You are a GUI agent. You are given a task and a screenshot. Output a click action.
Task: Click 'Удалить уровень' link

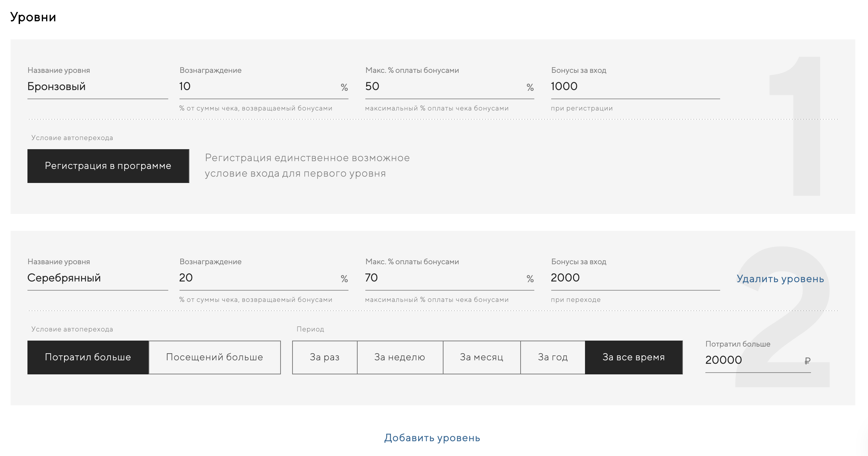[x=780, y=279]
